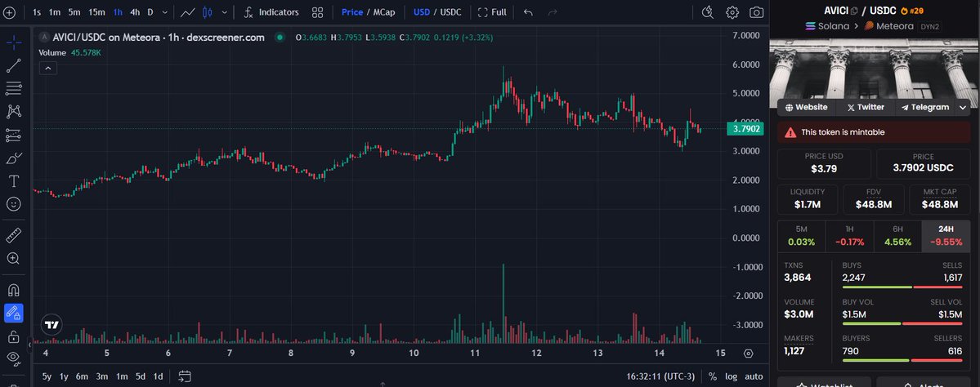
Task: Activate the zoom in tool
Action: 14,258
